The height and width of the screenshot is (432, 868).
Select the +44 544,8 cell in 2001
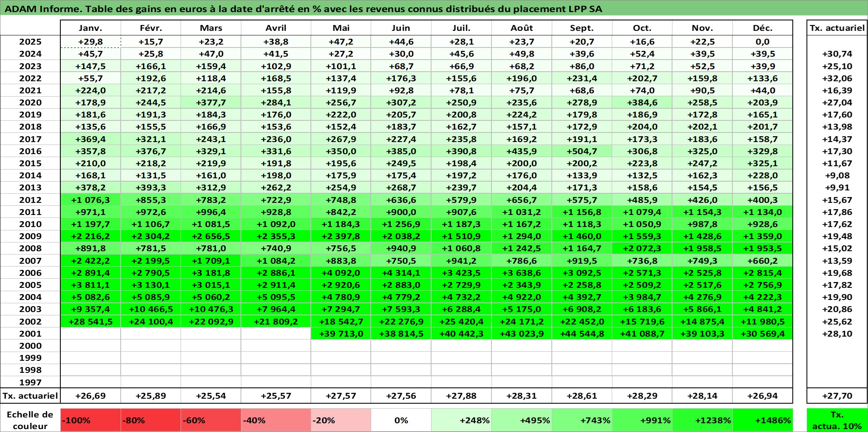pos(582,334)
